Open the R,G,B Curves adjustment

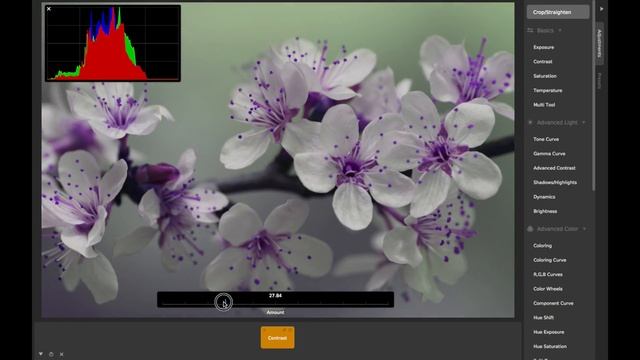(x=548, y=274)
